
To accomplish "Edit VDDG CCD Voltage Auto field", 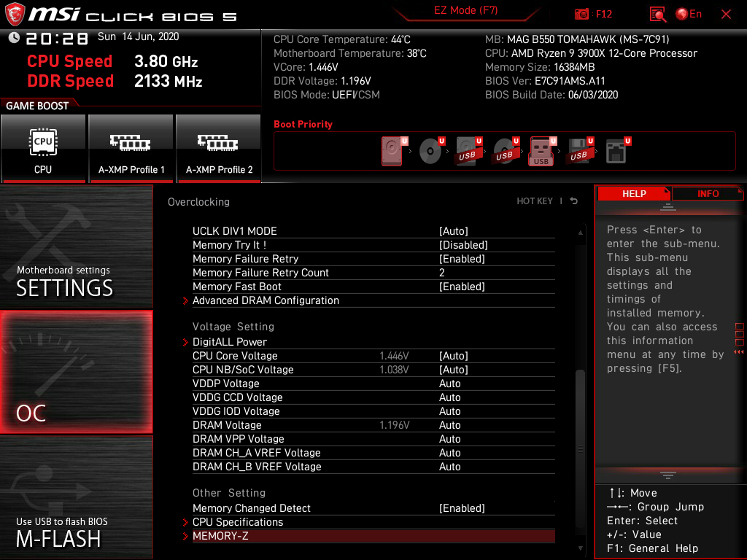I will pyautogui.click(x=449, y=397).
